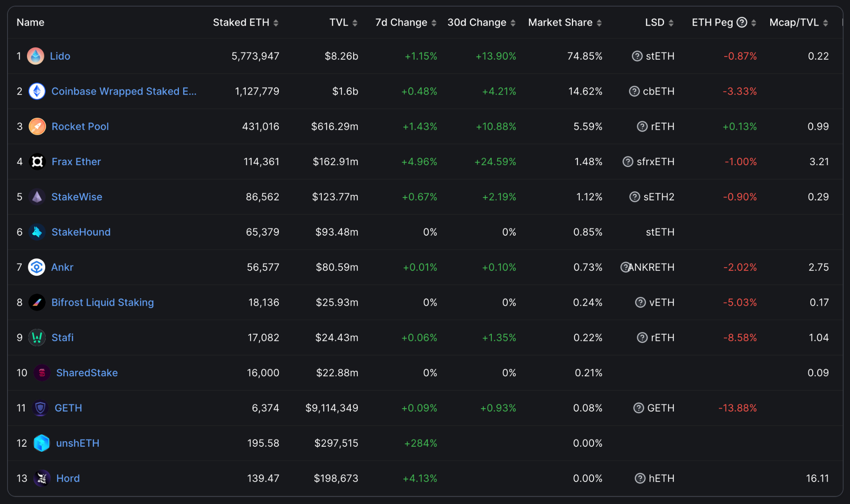Click the help icon beside ETH Peg header

coord(742,22)
